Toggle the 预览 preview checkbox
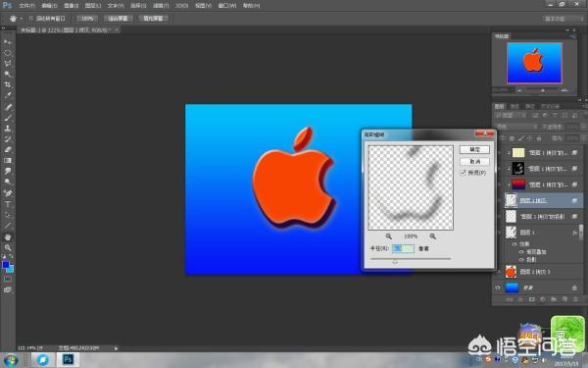 coord(464,173)
